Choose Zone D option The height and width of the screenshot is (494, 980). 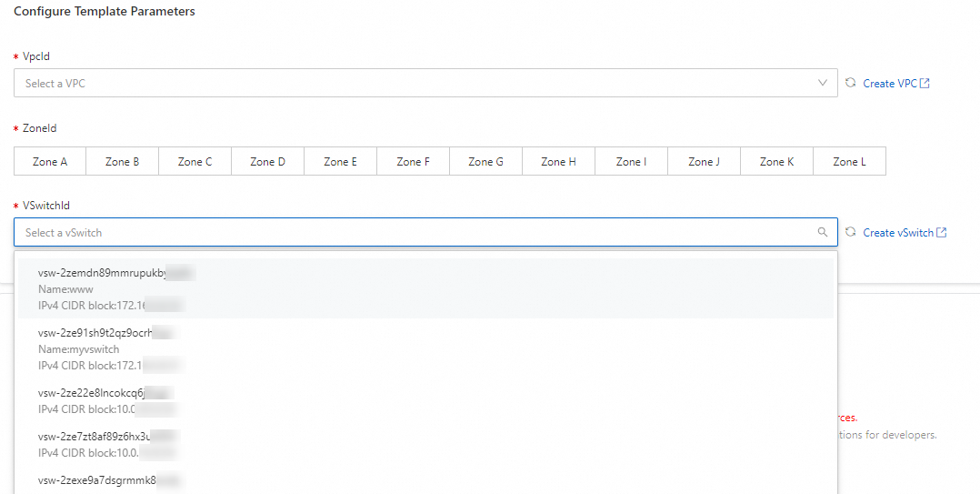267,162
